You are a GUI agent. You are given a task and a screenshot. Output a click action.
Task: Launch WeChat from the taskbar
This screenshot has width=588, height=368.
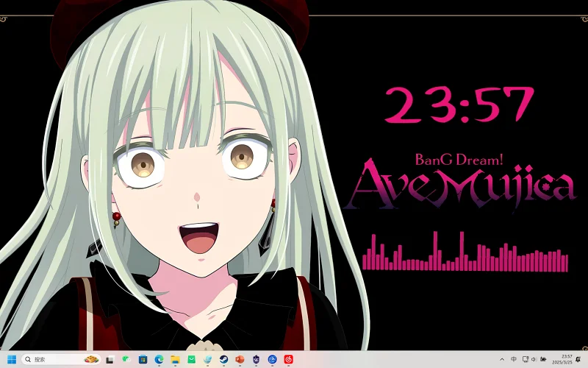tap(126, 359)
